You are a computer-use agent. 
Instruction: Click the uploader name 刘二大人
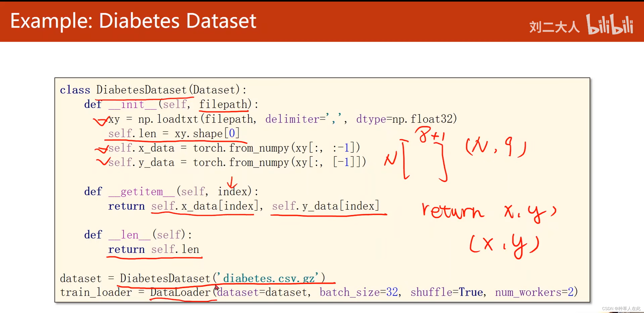point(554,27)
